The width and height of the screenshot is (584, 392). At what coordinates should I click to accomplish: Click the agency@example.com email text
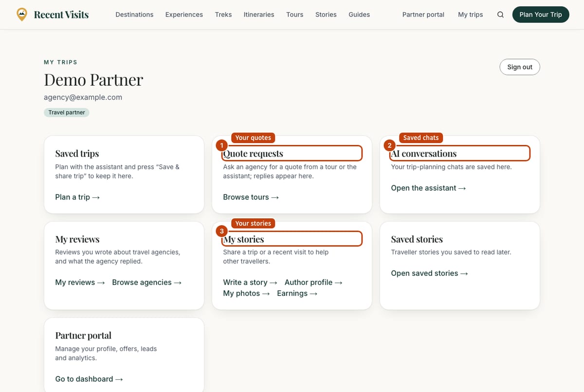click(x=83, y=97)
